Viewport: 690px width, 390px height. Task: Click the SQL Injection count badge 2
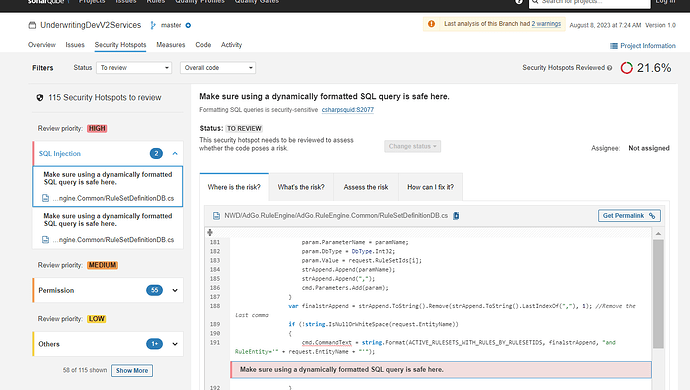(156, 154)
